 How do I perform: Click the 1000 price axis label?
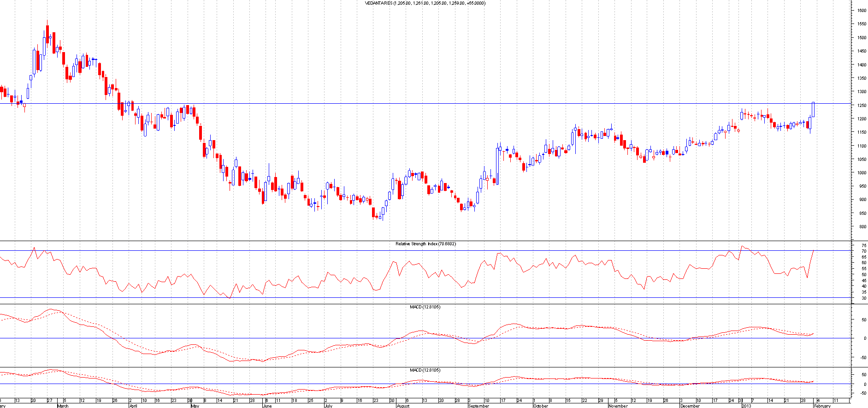(x=861, y=173)
